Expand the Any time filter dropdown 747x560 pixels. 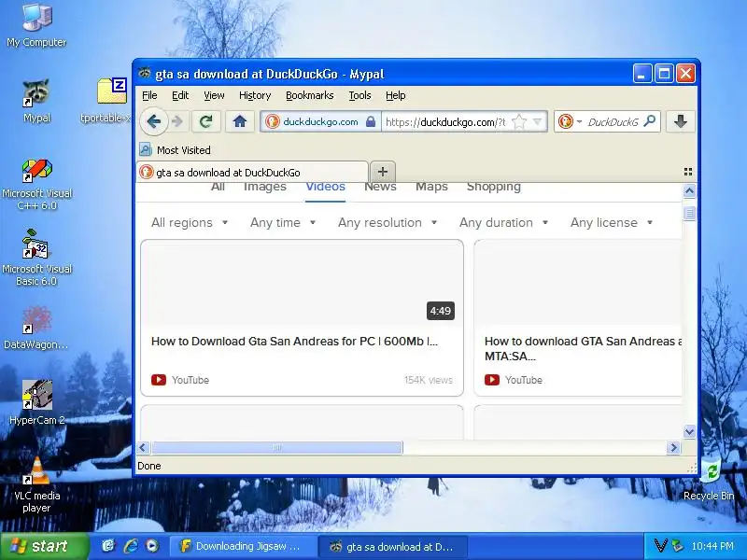click(283, 222)
